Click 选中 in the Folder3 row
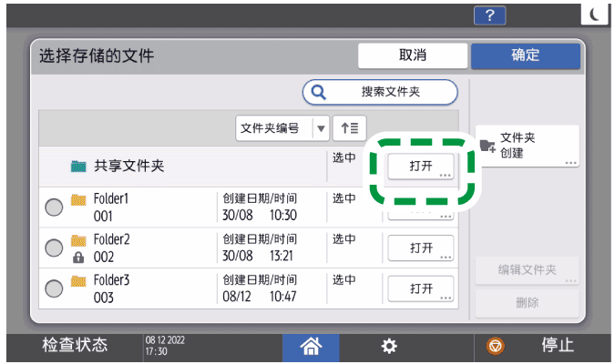615x364 pixels. click(344, 279)
